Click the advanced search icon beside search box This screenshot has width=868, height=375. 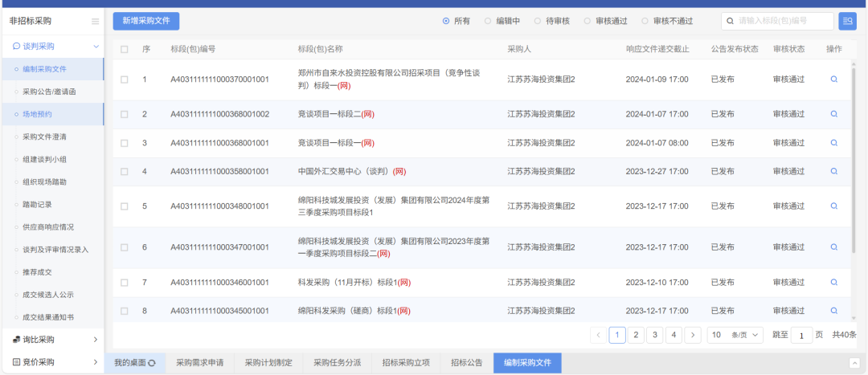click(x=847, y=21)
